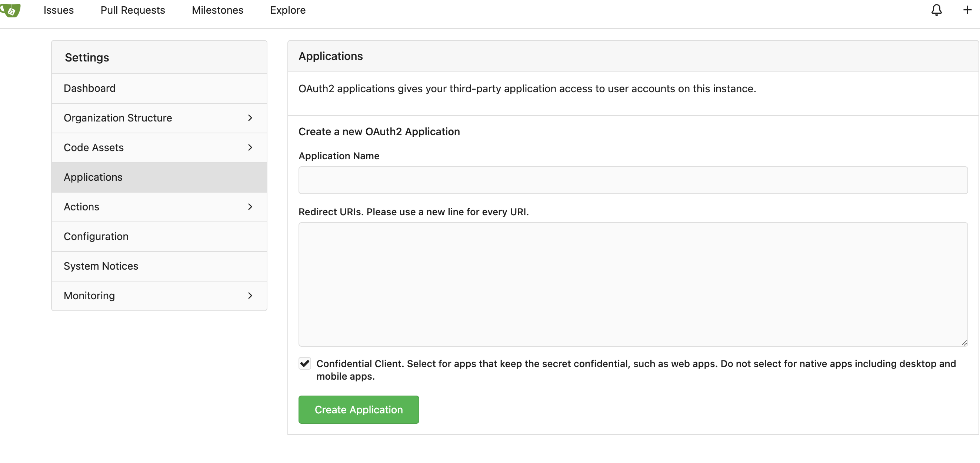This screenshot has width=980, height=463.
Task: Open the create new plus menu
Action: [x=967, y=10]
